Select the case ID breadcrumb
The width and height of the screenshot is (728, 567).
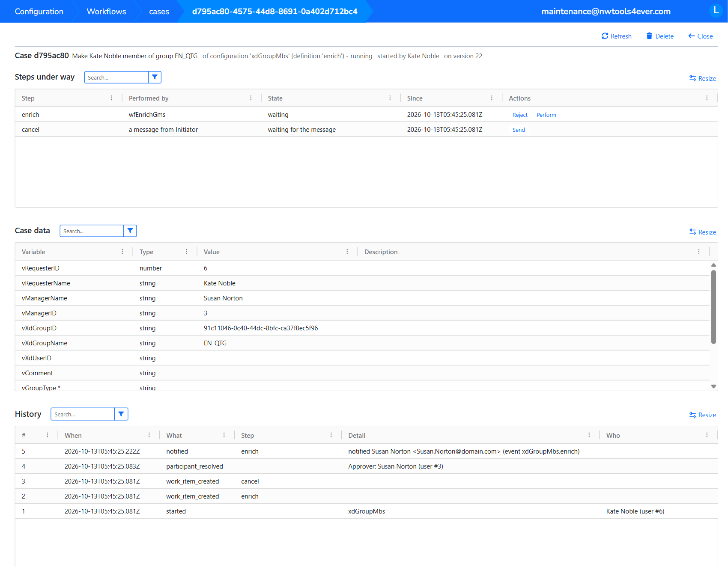tap(274, 11)
